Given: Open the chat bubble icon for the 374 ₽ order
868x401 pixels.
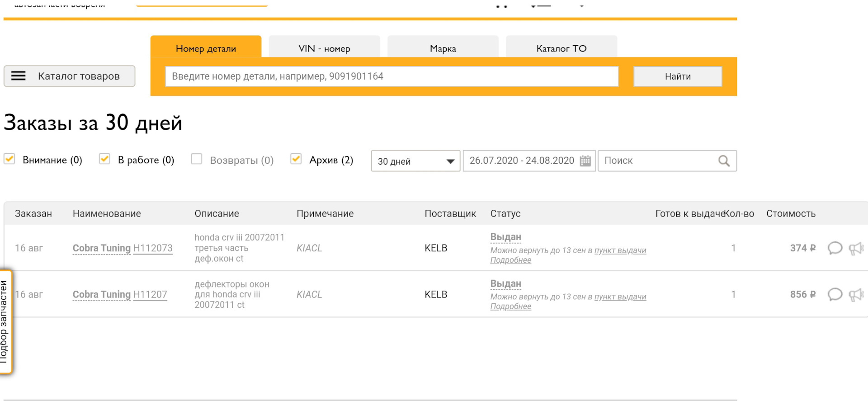Looking at the screenshot, I should click(x=835, y=248).
